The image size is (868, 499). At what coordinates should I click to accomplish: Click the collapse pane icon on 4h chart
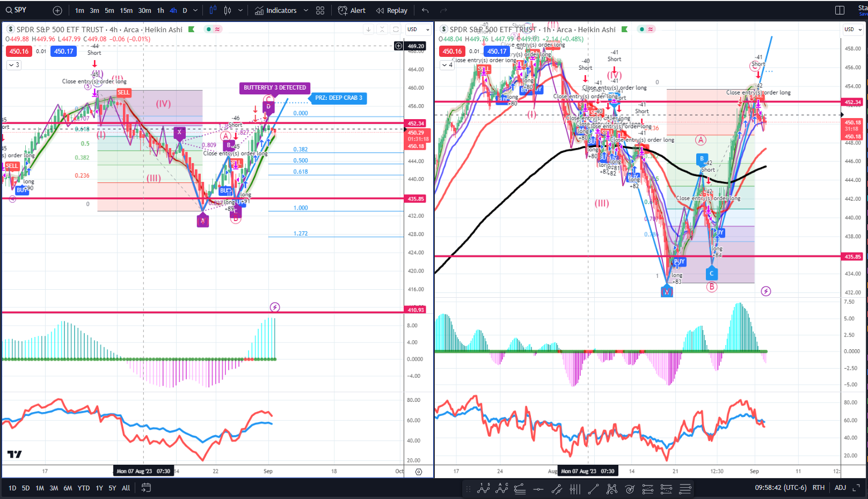pyautogui.click(x=383, y=30)
